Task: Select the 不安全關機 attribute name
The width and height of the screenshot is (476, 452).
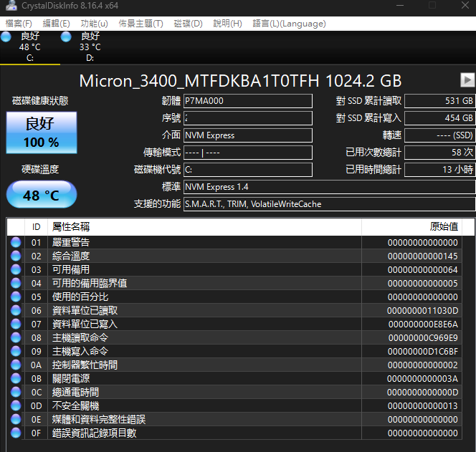Action: tap(75, 406)
